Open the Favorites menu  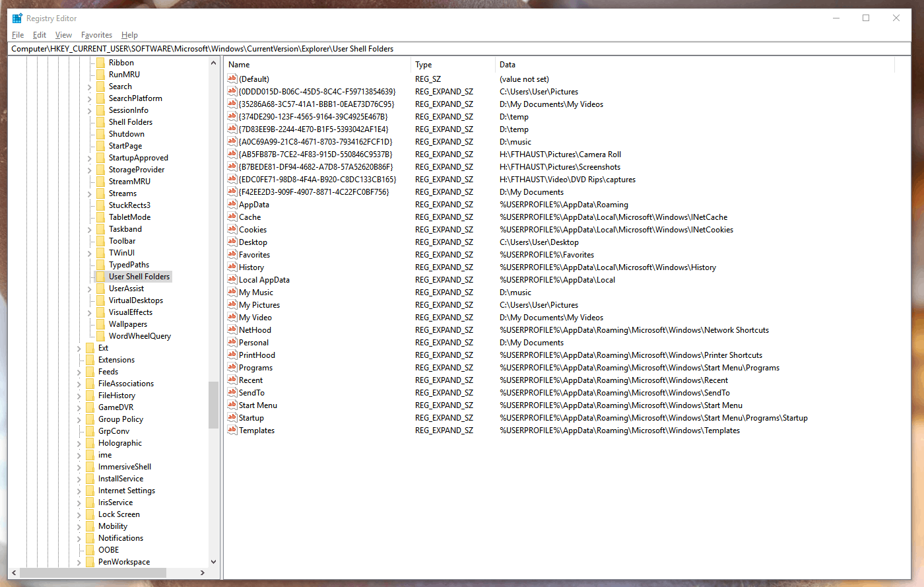(96, 35)
